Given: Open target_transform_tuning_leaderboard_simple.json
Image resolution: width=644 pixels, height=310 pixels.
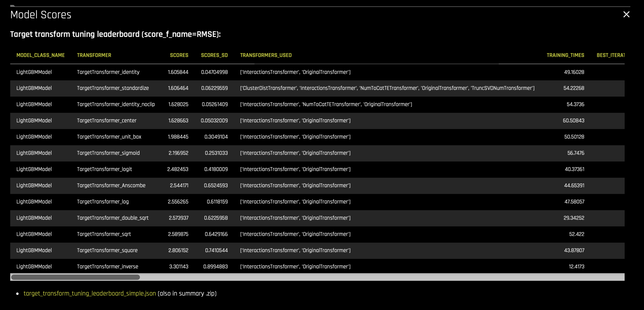Looking at the screenshot, I should tap(89, 293).
